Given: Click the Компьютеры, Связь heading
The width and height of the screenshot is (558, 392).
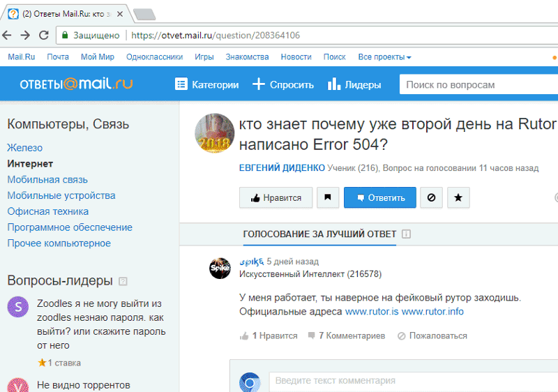Looking at the screenshot, I should [x=68, y=124].
